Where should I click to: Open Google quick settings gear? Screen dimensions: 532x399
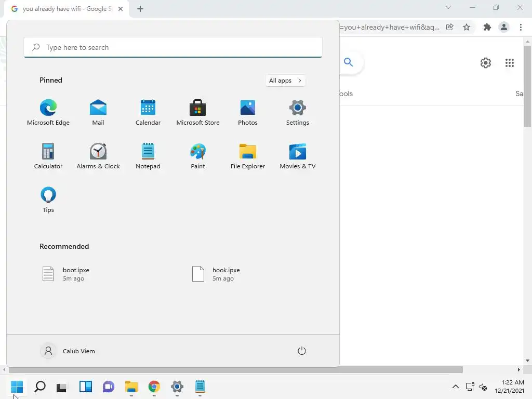tap(486, 63)
